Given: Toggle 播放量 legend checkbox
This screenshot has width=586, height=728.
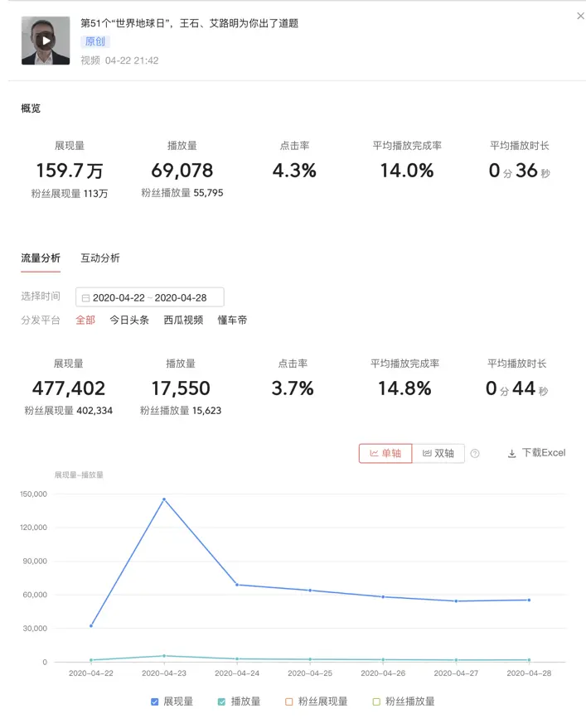Looking at the screenshot, I should coord(221,701).
